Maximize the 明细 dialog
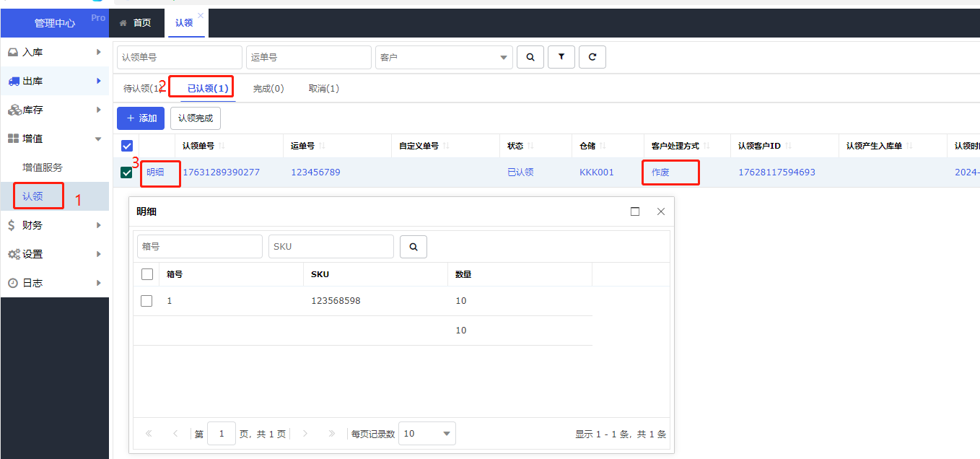The width and height of the screenshot is (980, 459). pyautogui.click(x=635, y=211)
